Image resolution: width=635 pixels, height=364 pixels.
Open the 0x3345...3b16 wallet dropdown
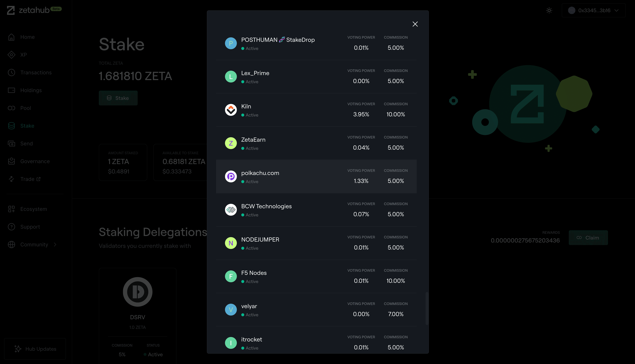click(594, 10)
